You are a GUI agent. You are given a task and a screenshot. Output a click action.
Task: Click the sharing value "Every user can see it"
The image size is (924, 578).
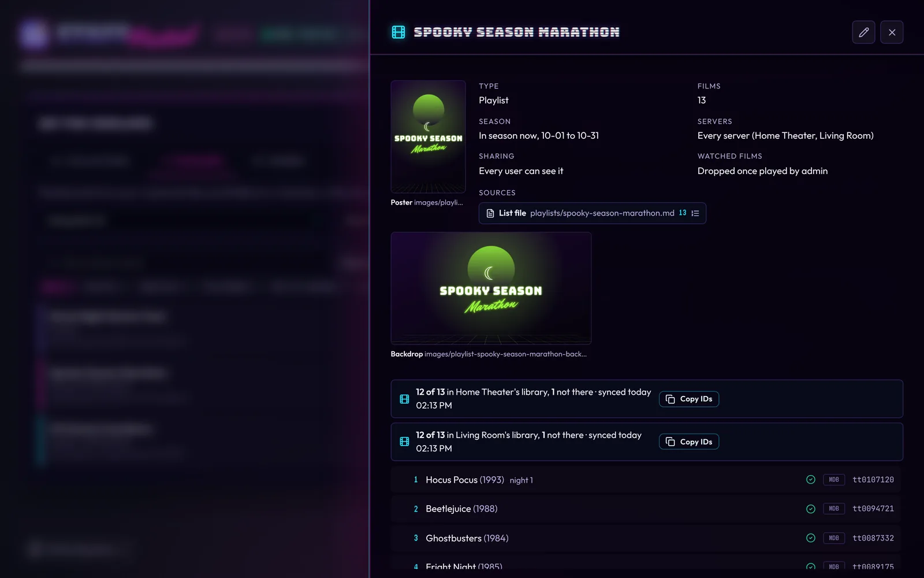521,171
